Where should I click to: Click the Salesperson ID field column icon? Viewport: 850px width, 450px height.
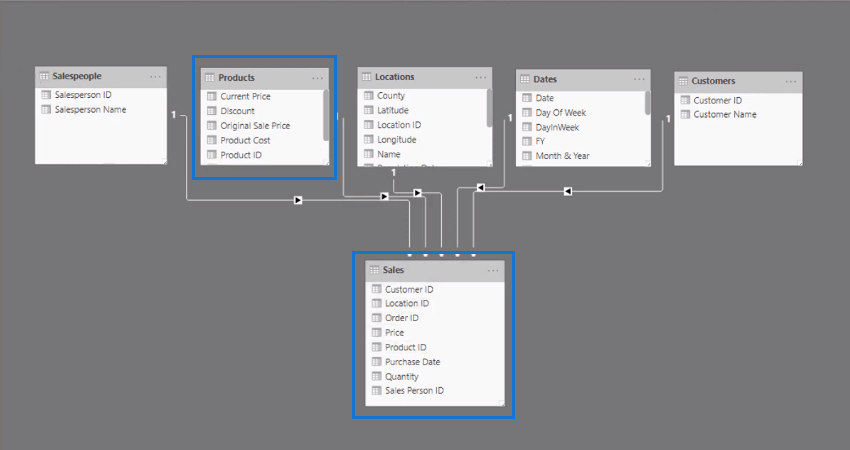tap(46, 95)
